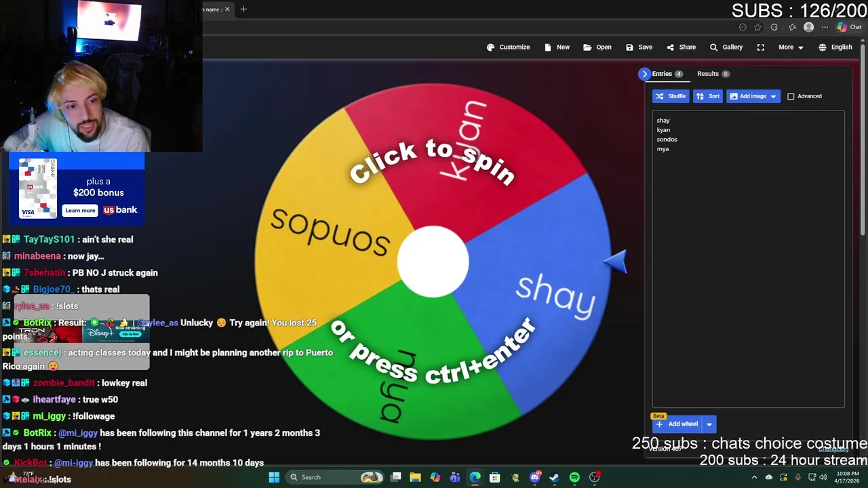Open the Windows Start menu

point(274,477)
